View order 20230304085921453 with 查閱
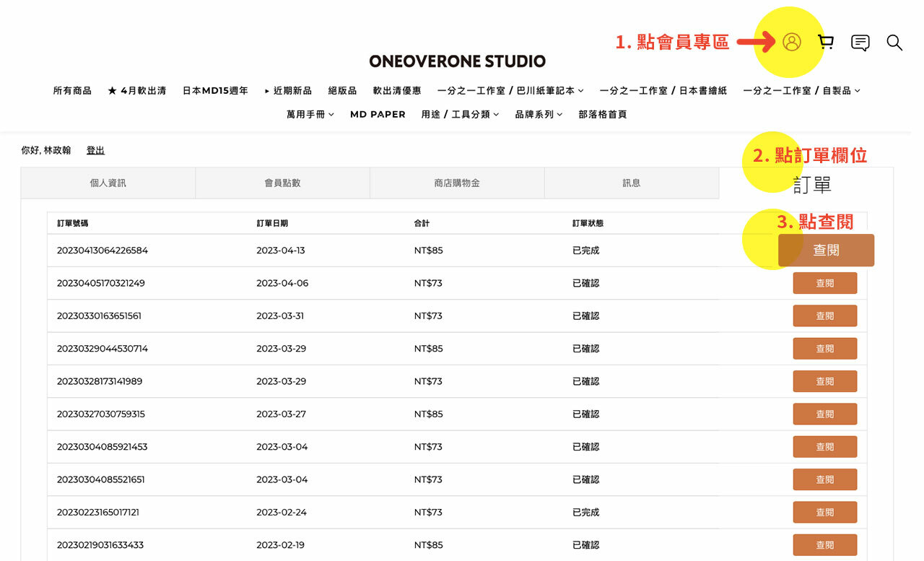This screenshot has width=924, height=561. point(825,447)
